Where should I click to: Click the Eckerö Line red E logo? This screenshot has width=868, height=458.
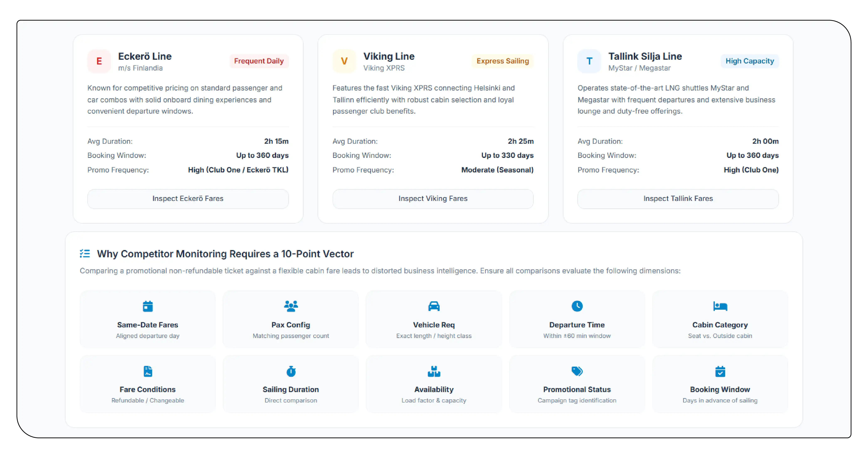coord(99,61)
